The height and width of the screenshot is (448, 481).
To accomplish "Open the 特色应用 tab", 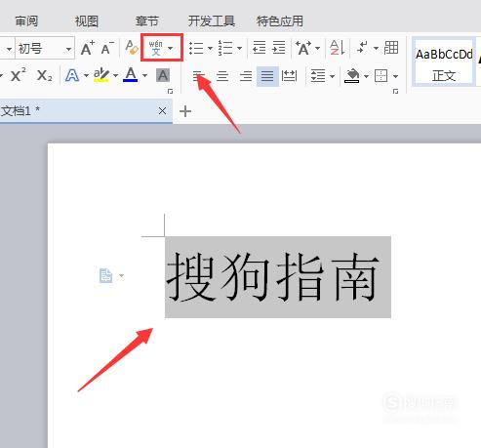I will [280, 21].
